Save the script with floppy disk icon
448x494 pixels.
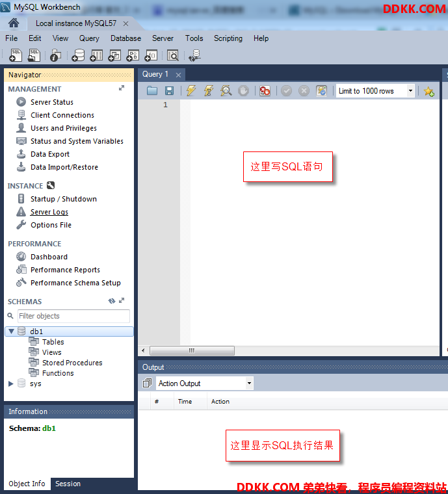coord(170,91)
